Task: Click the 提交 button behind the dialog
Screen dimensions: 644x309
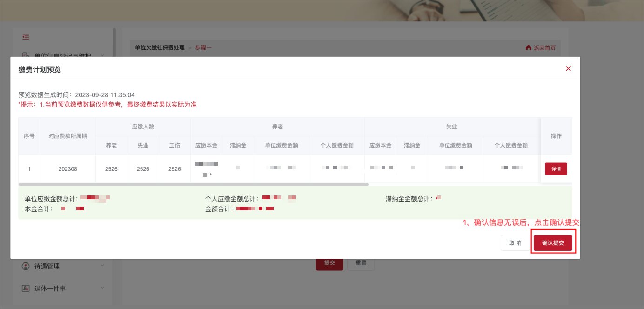Action: coord(330,262)
